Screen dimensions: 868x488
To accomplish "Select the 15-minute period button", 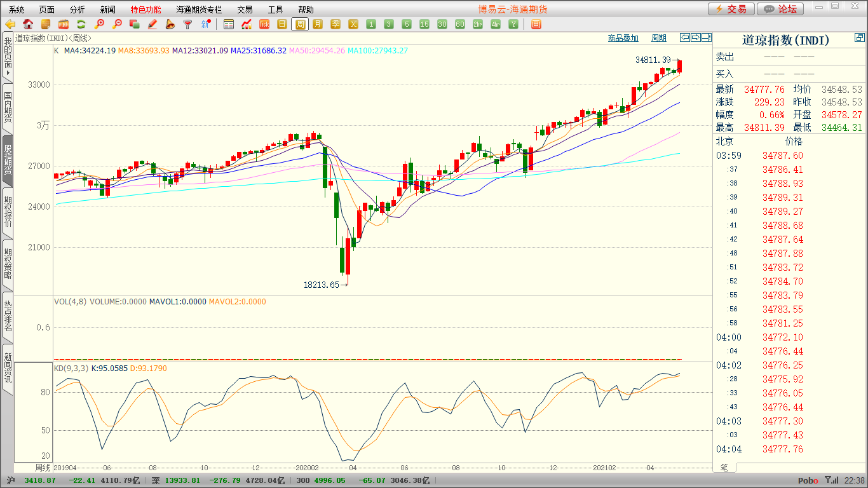I will coord(424,24).
